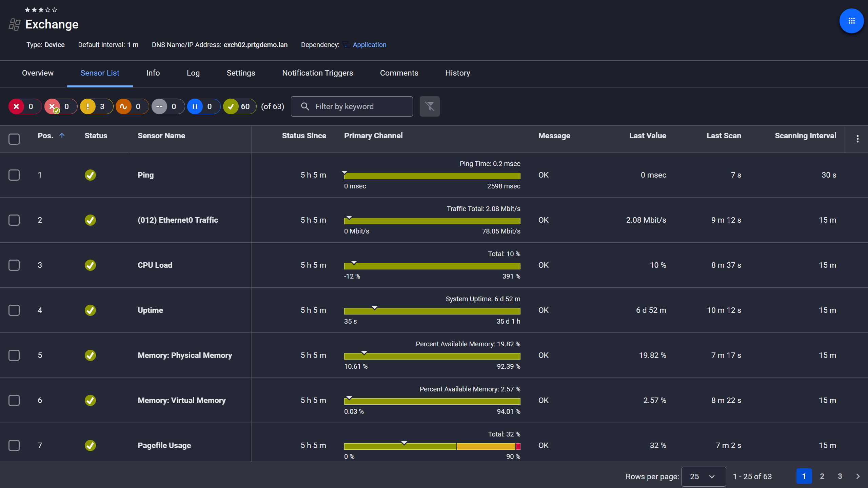868x488 pixels.
Task: Check the Pagefile Usage row checkbox
Action: (14, 446)
